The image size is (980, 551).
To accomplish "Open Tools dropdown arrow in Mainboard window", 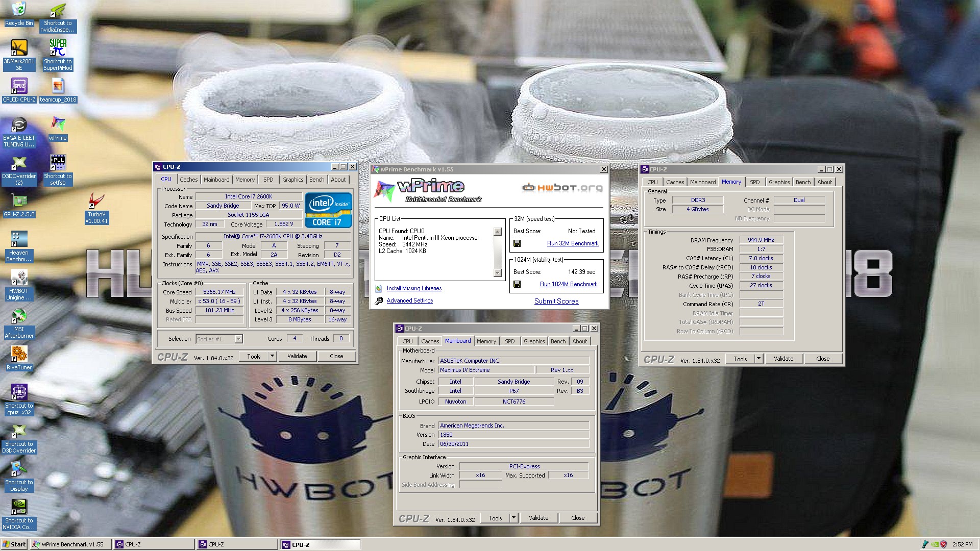I will click(x=513, y=518).
